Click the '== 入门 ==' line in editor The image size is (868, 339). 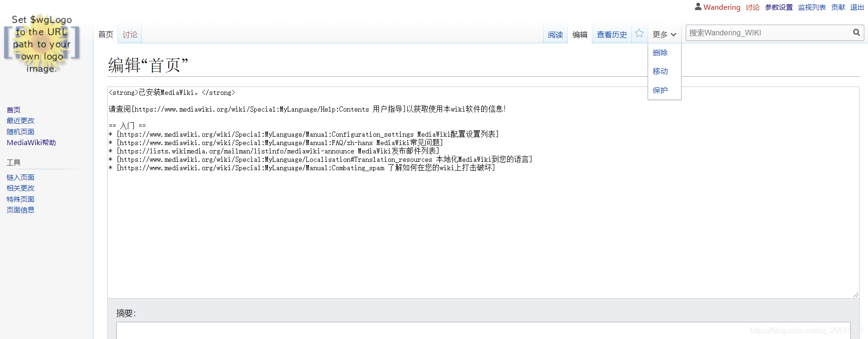point(127,126)
